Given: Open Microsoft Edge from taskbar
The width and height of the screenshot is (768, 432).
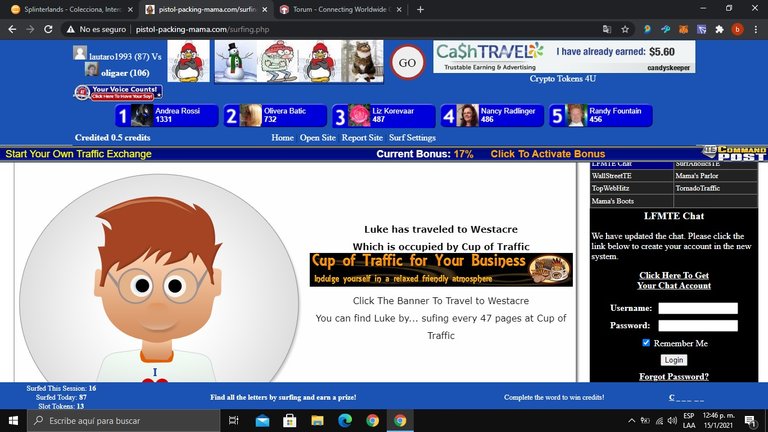Looking at the screenshot, I should [x=345, y=420].
